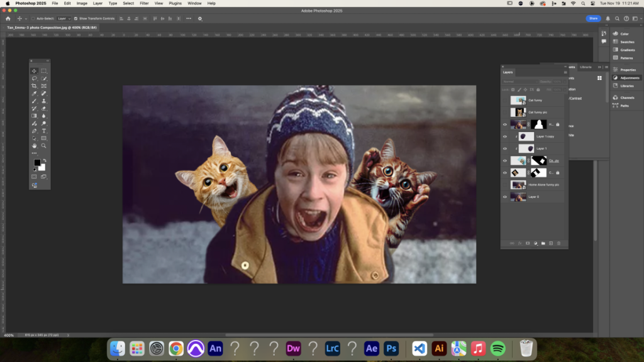Pick the History Brush tool
Viewport: 644px width, 362px height.
[35, 108]
